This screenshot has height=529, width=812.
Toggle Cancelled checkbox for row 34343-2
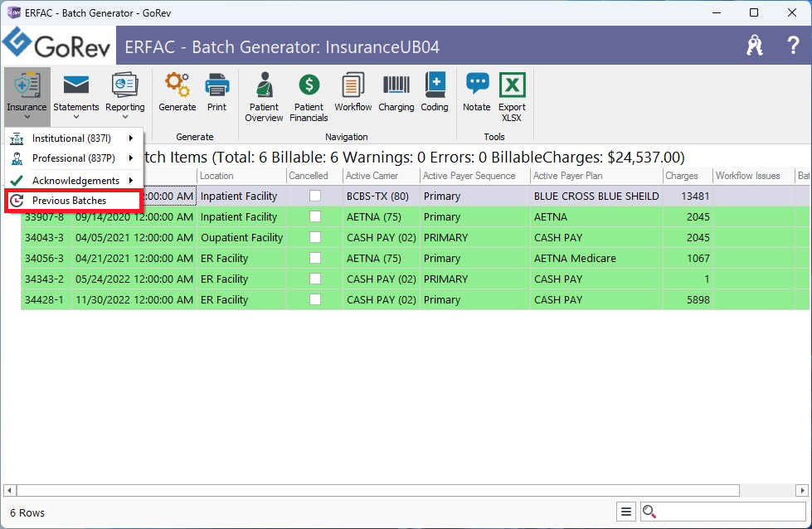click(315, 279)
